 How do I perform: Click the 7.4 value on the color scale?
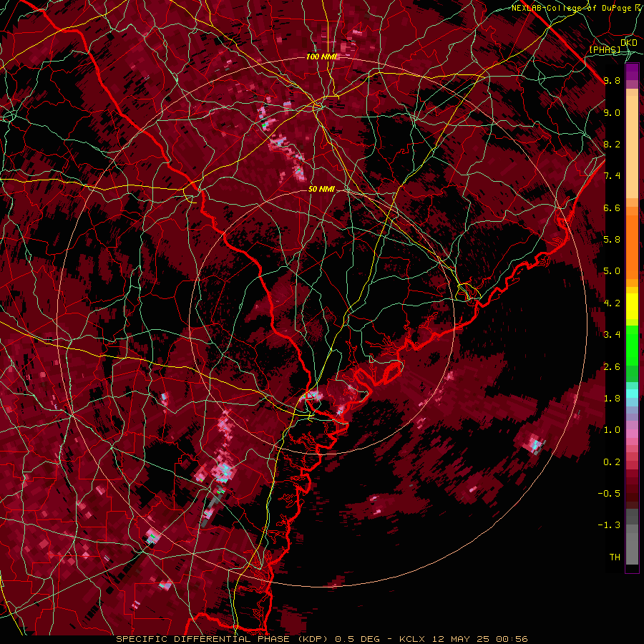(612, 176)
